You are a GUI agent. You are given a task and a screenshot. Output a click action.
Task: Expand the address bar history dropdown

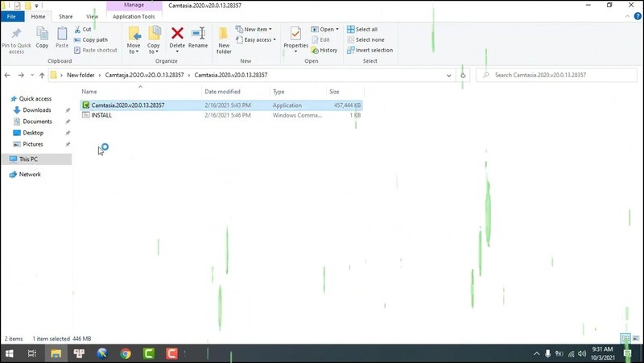tap(449, 75)
